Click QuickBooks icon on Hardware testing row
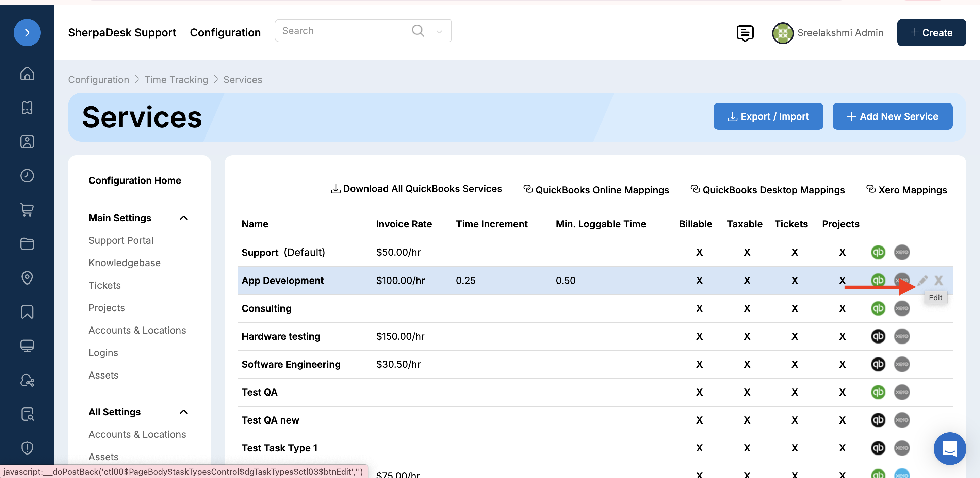 (878, 336)
